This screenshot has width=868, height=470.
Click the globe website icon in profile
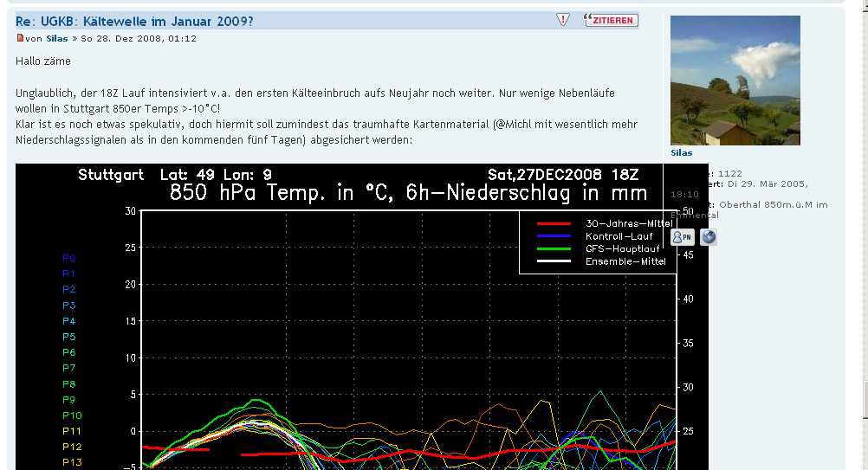709,237
